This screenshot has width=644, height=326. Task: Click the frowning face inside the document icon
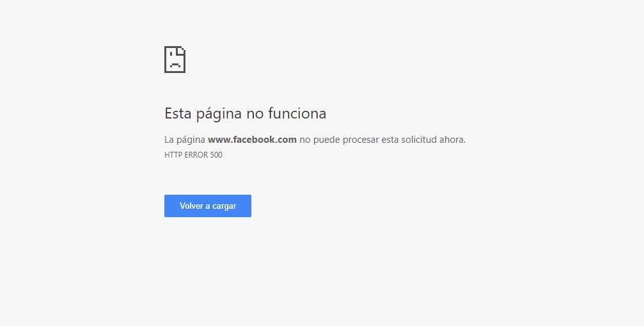[x=175, y=62]
